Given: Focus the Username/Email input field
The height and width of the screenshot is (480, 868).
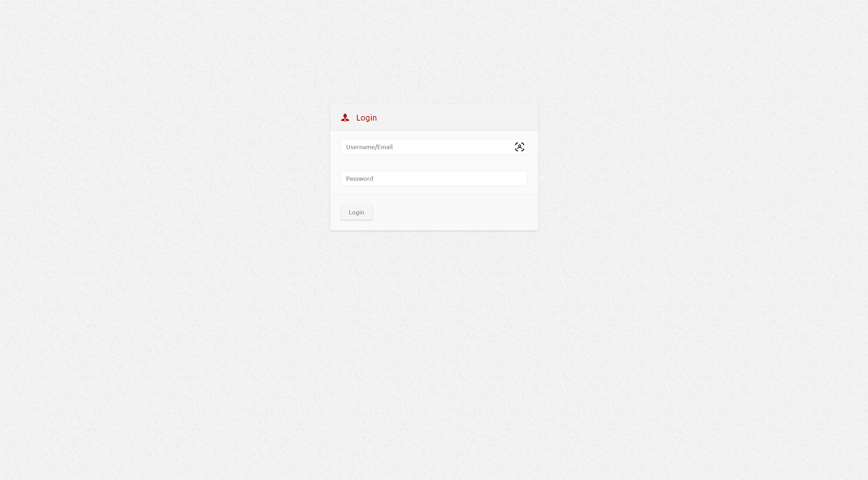Looking at the screenshot, I should click(434, 147).
